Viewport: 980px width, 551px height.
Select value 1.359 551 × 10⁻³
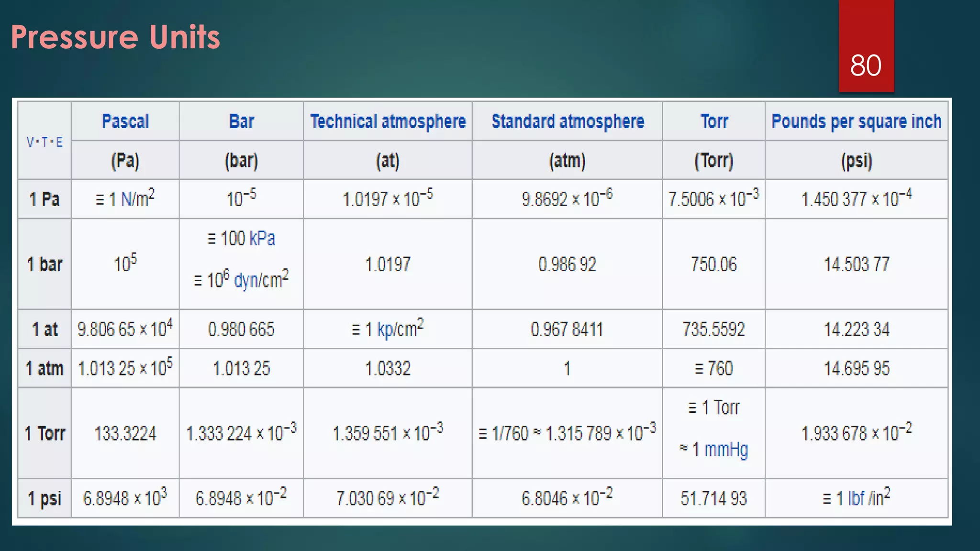(x=388, y=432)
